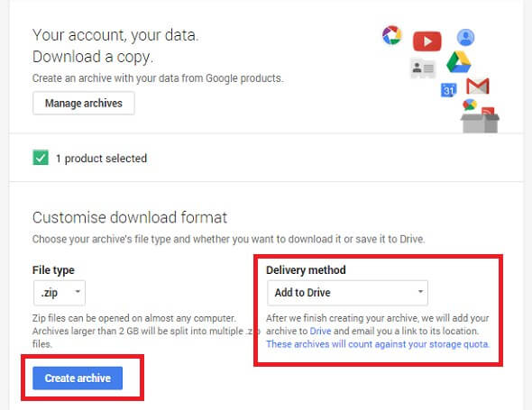Open the Add to Drive delivery dropdown

point(347,293)
